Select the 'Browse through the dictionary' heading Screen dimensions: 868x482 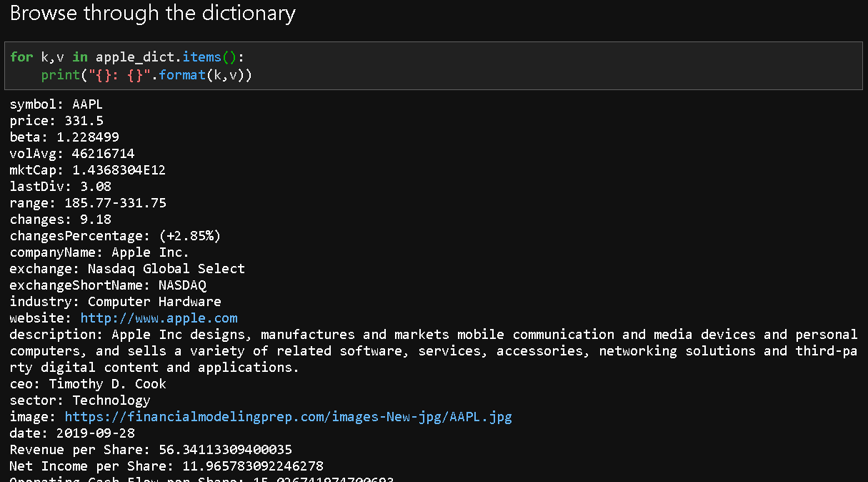point(152,14)
